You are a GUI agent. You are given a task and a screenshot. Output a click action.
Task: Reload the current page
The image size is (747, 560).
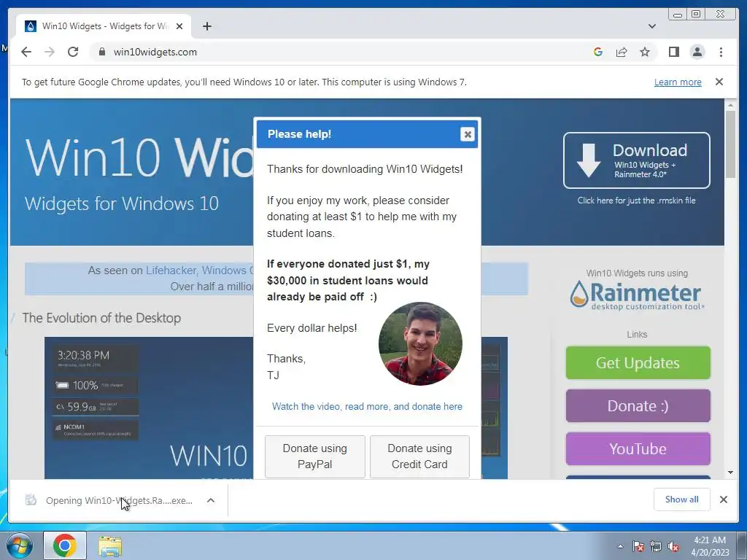73,52
